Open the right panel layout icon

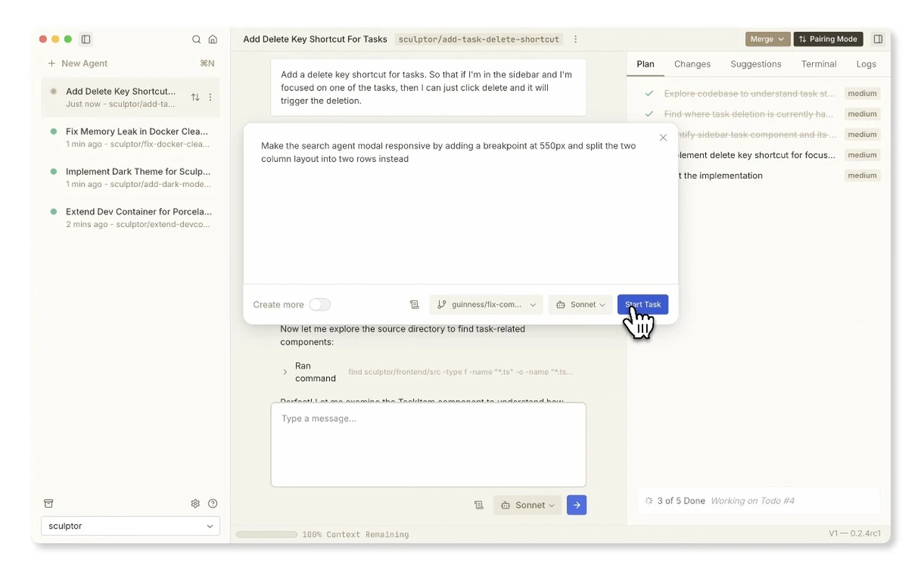click(878, 39)
